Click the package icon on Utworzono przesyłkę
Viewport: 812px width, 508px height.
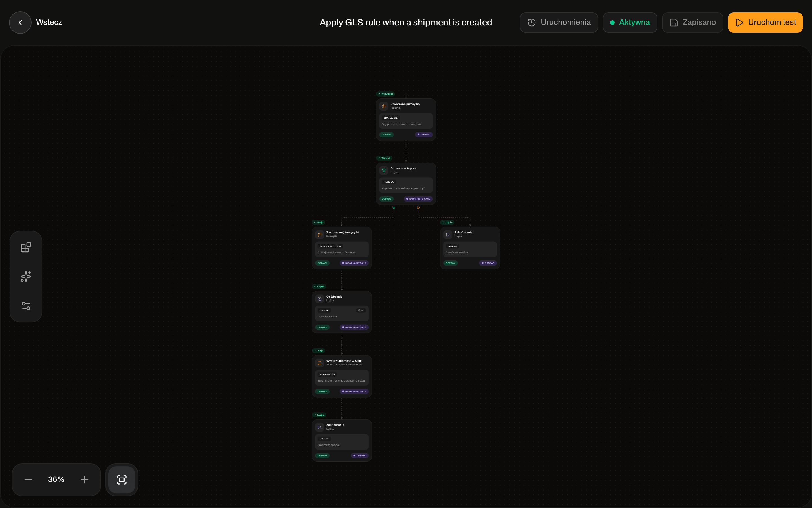click(x=383, y=106)
